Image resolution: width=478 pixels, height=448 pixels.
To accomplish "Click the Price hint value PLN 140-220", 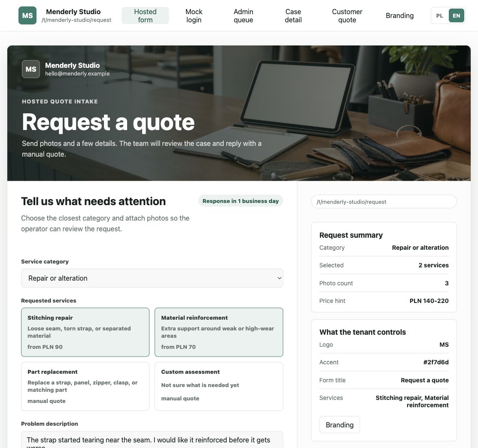I will tap(429, 301).
